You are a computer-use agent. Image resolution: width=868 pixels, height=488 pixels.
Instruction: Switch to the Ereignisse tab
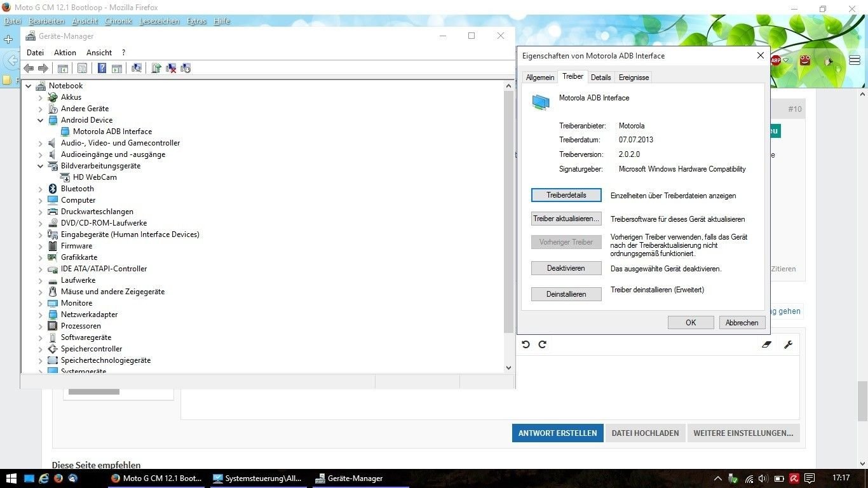(x=634, y=78)
